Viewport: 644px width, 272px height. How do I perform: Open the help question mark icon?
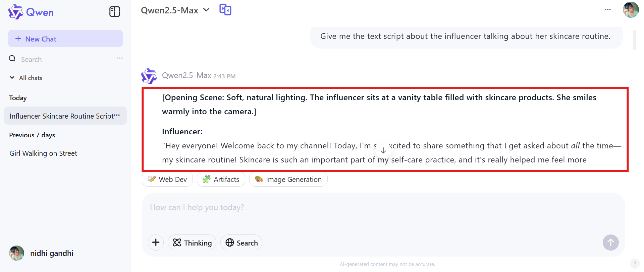coord(635,264)
